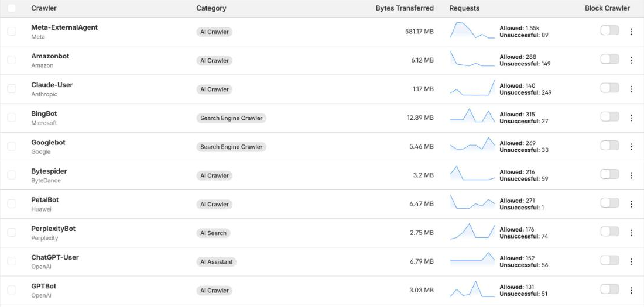Click the 12.89 MB bytes value

pyautogui.click(x=420, y=118)
